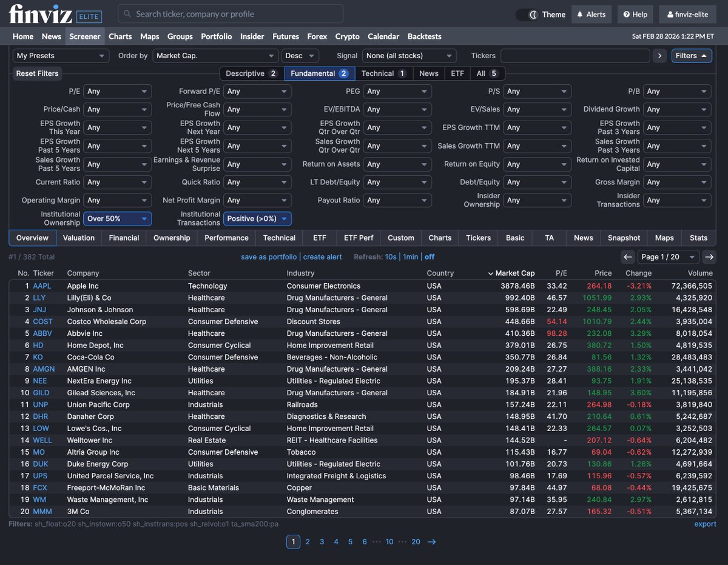728x565 pixels.
Task: Open the Institutional Ownership Over 50% dropdown
Action: (117, 219)
